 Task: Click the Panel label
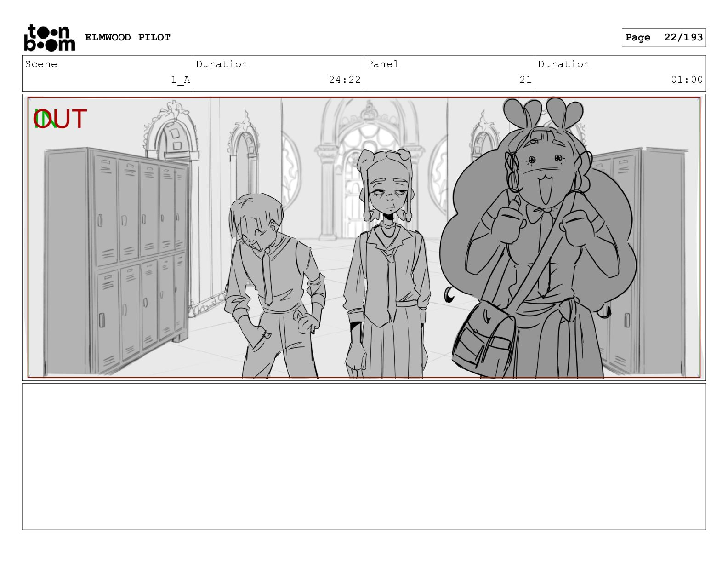coord(383,64)
